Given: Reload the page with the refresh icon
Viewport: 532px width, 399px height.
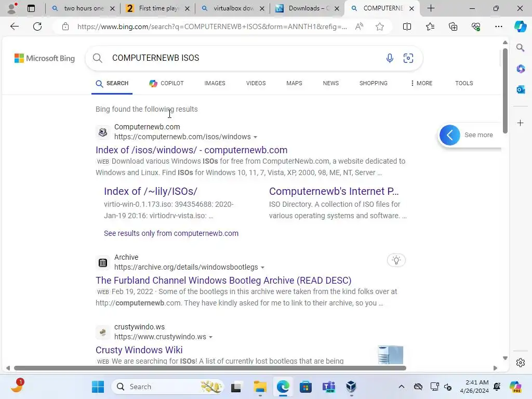Looking at the screenshot, I should 37,26.
